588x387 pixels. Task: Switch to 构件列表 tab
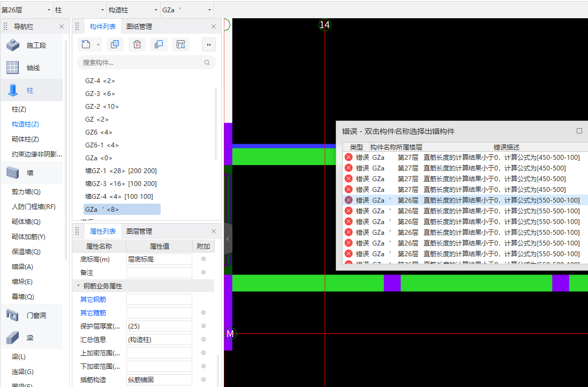click(x=103, y=27)
